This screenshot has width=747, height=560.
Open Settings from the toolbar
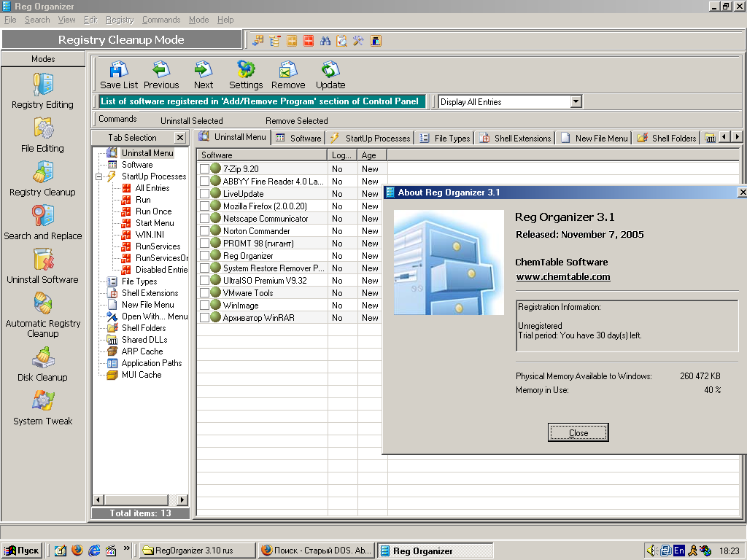[246, 70]
